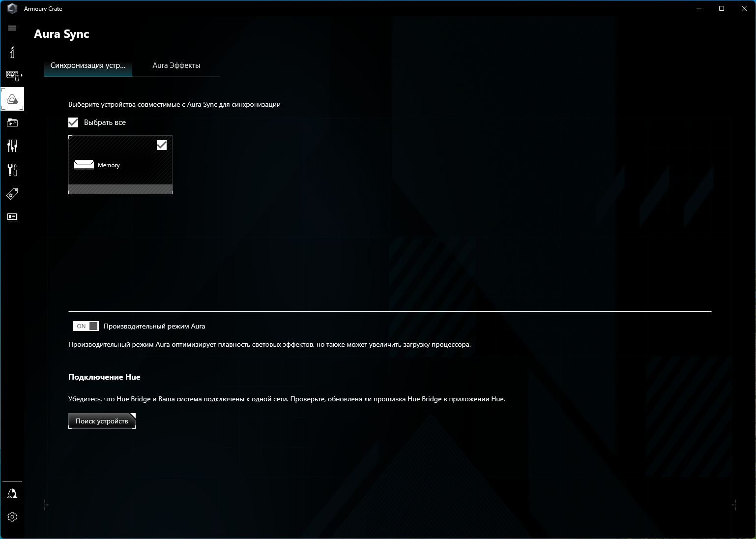Open the Device keyboard icon in sidebar

point(12,75)
